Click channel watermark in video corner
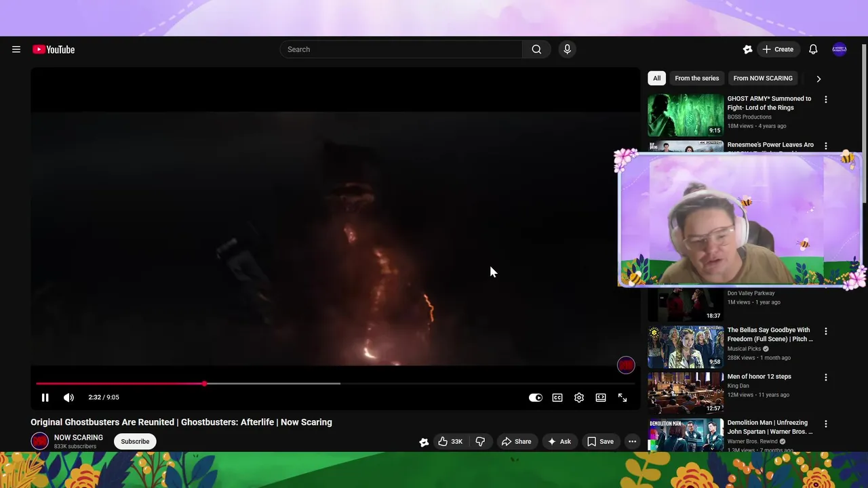This screenshot has width=868, height=488. click(626, 365)
